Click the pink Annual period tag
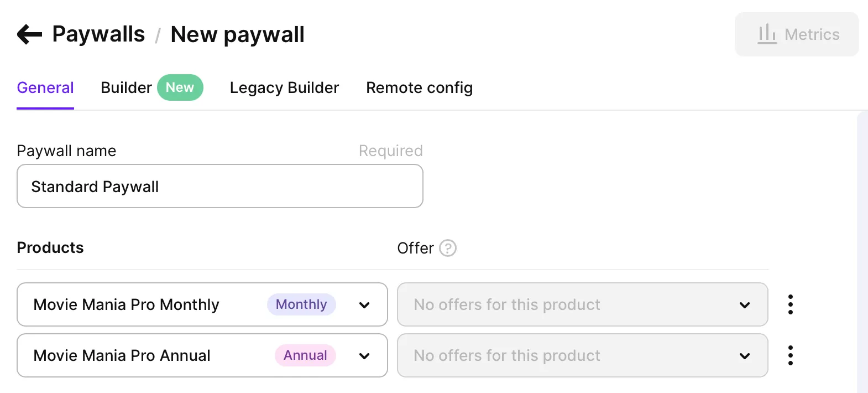 coord(305,355)
